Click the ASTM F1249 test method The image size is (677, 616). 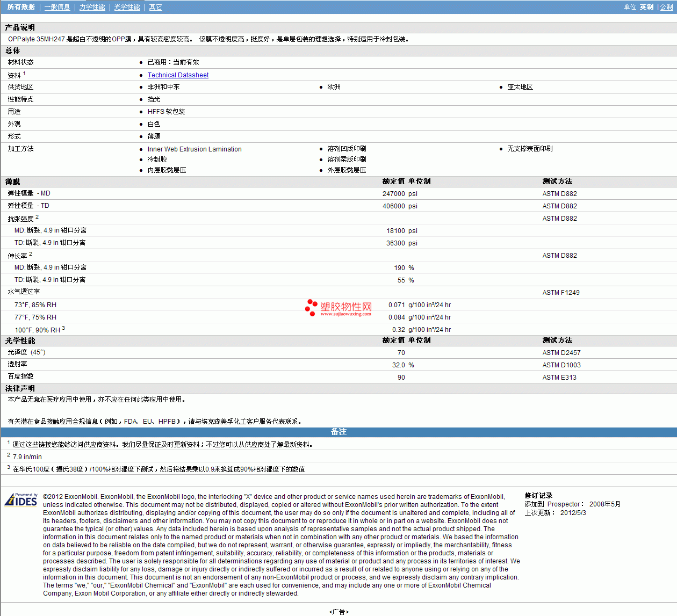pos(561,293)
